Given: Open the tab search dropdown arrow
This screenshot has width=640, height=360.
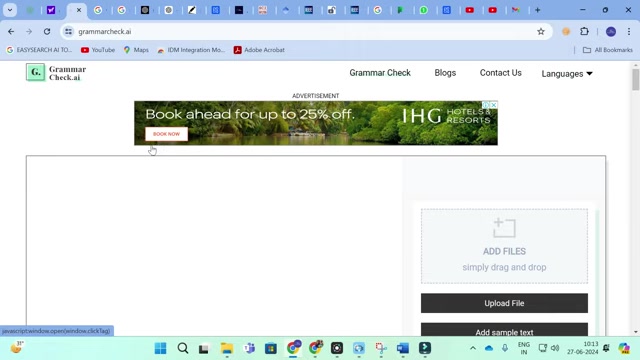Looking at the screenshot, I should pyautogui.click(x=10, y=10).
